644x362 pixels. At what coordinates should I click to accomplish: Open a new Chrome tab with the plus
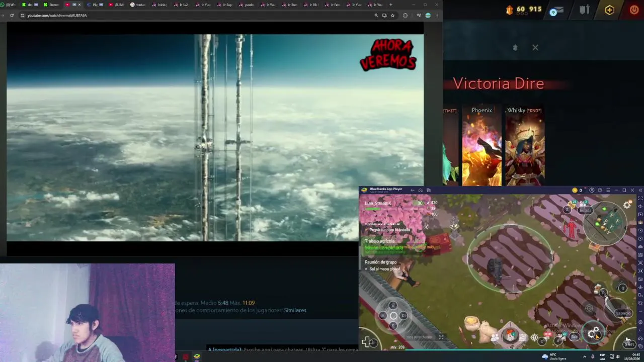point(390,5)
